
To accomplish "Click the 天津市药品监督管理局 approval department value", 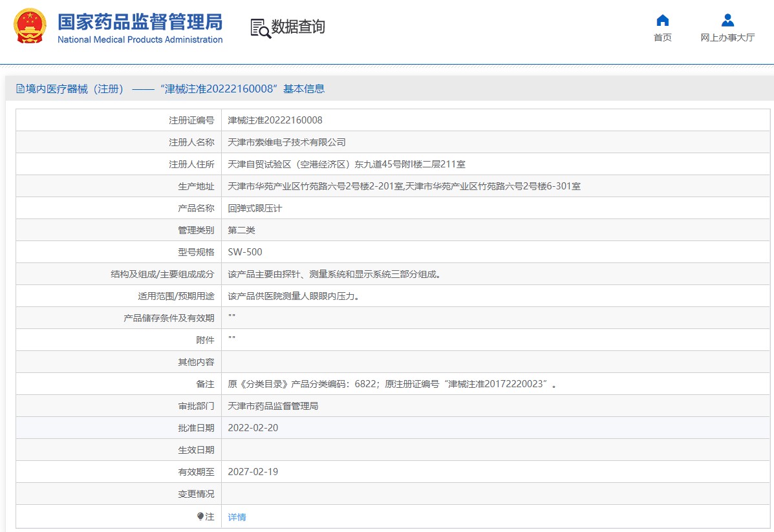I will (273, 406).
